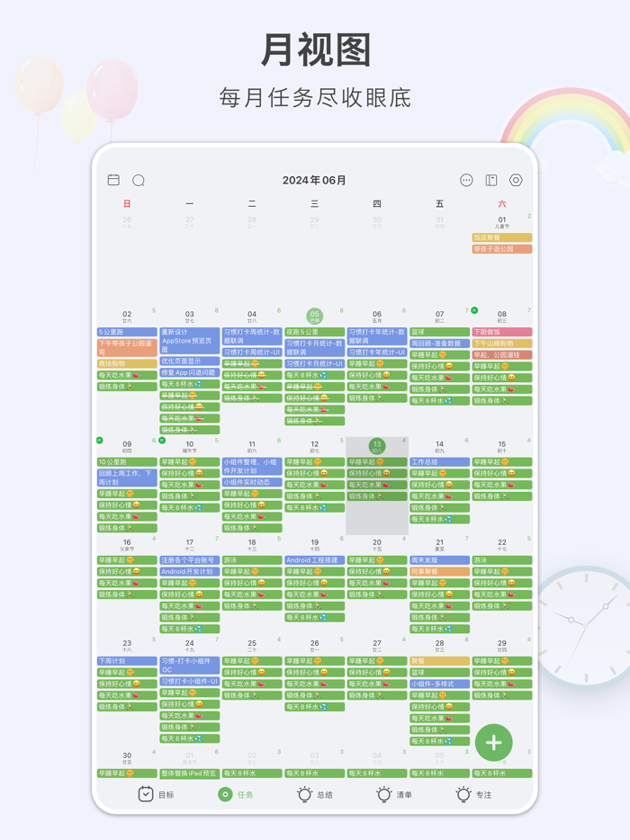630x840 pixels.
Task: Open 聚餐 task on June 28
Action: [440, 661]
